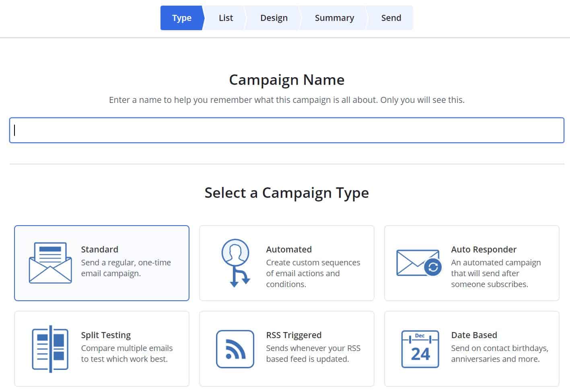
Task: Pick the Date Based campaign title
Action: pyautogui.click(x=474, y=335)
